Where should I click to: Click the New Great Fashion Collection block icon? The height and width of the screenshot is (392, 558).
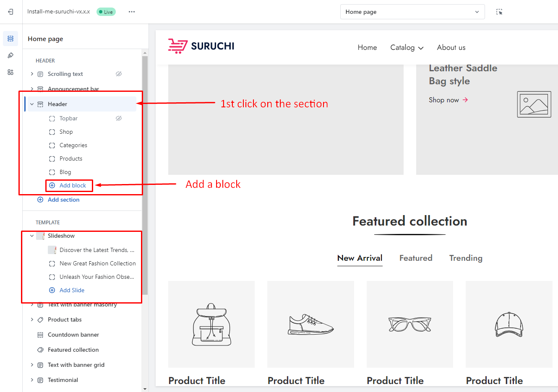coord(52,264)
